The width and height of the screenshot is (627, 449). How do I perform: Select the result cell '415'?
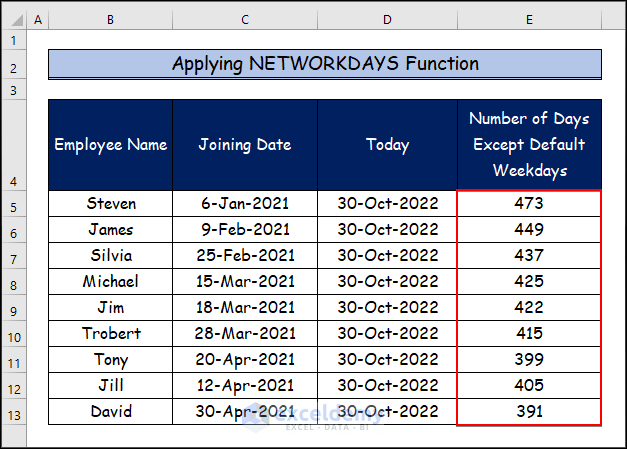529,333
